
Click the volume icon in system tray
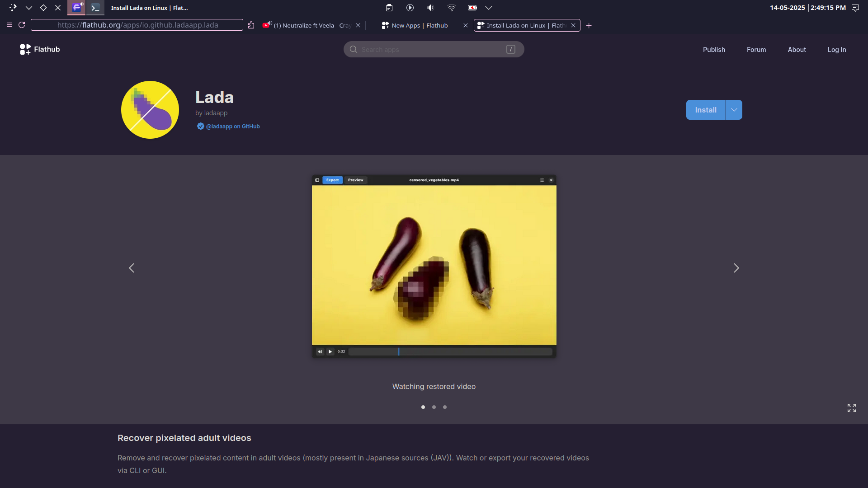pyautogui.click(x=430, y=8)
